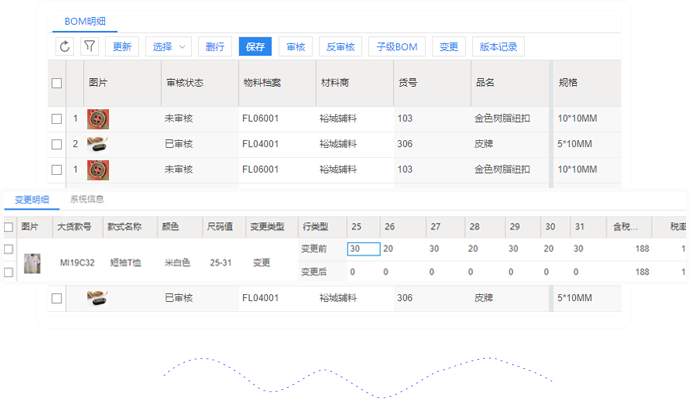
Task: Click the 变更 toolbar button
Action: 449,47
